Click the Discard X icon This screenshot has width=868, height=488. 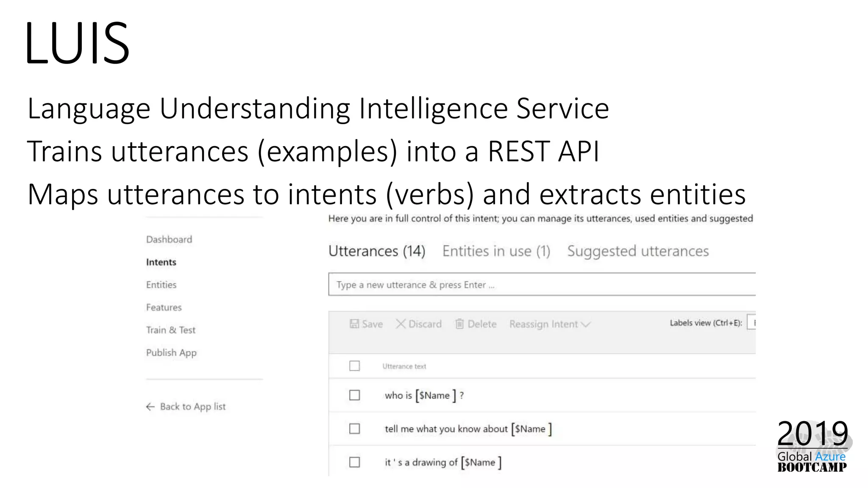pyautogui.click(x=401, y=324)
